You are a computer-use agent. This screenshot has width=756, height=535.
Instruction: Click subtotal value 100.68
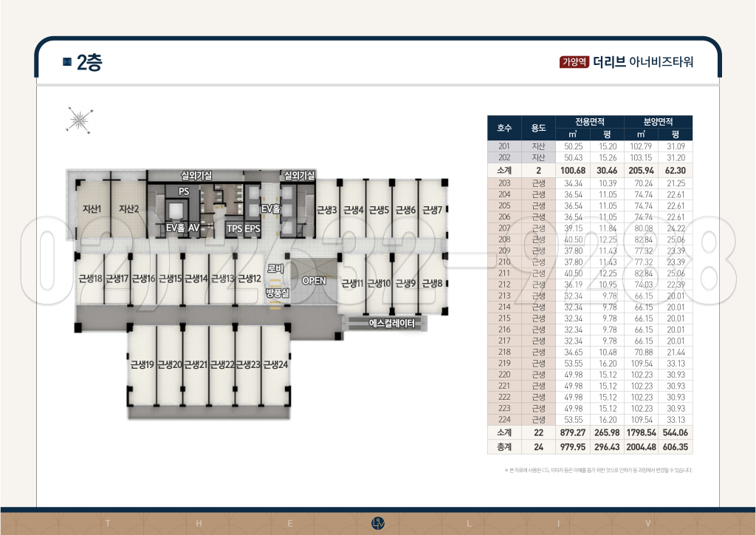pos(573,170)
